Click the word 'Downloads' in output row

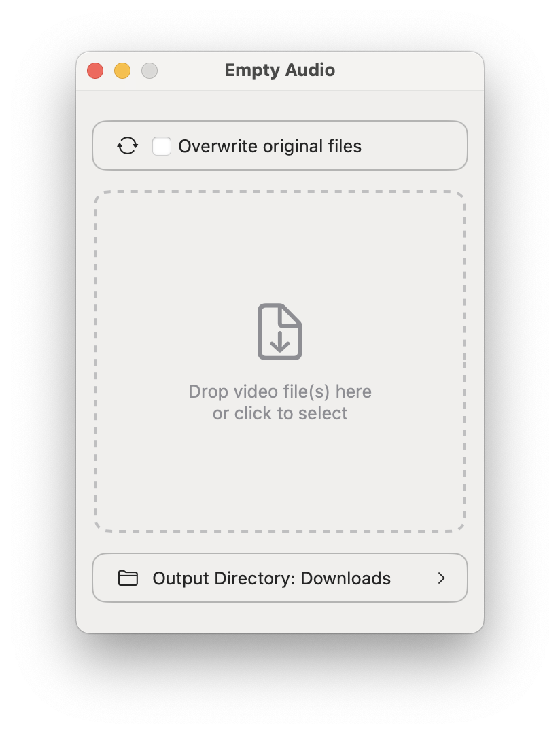tap(345, 578)
